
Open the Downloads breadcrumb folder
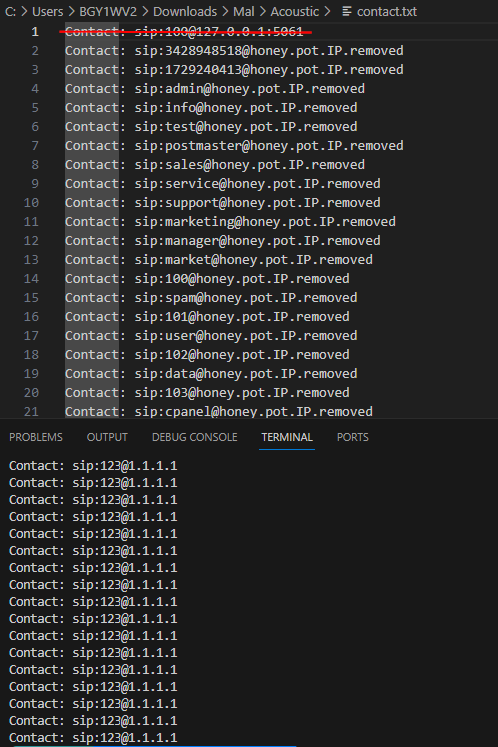[x=185, y=11]
